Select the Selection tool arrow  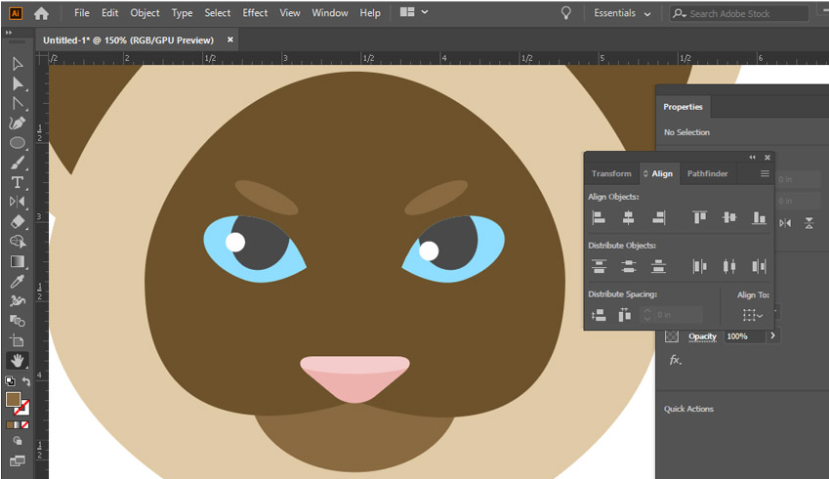(x=17, y=64)
